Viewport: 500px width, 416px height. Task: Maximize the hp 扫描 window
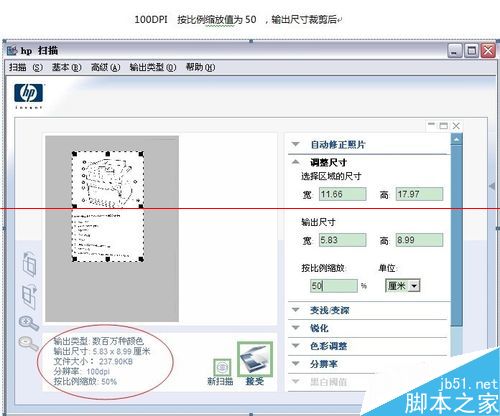[471, 51]
